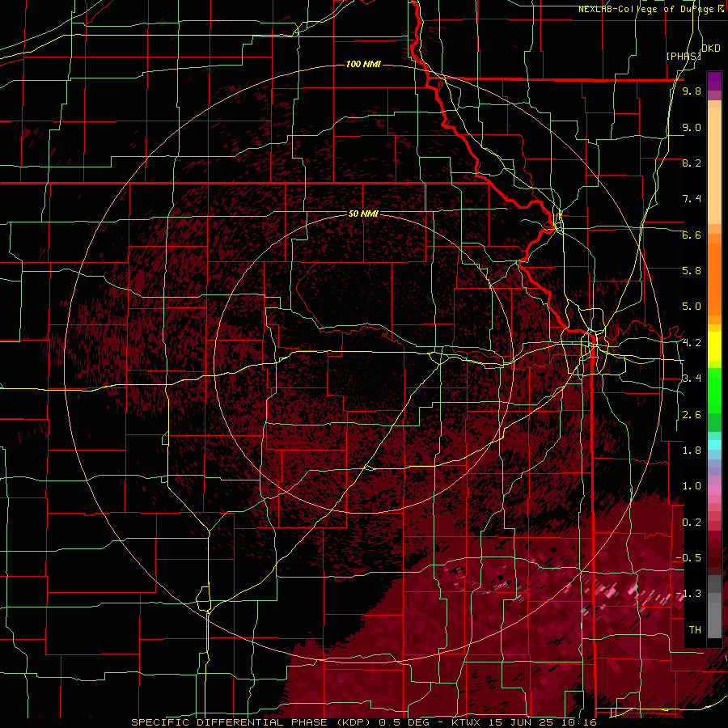The height and width of the screenshot is (728, 728).
Task: Select the 8.2 scale value
Action: point(692,163)
